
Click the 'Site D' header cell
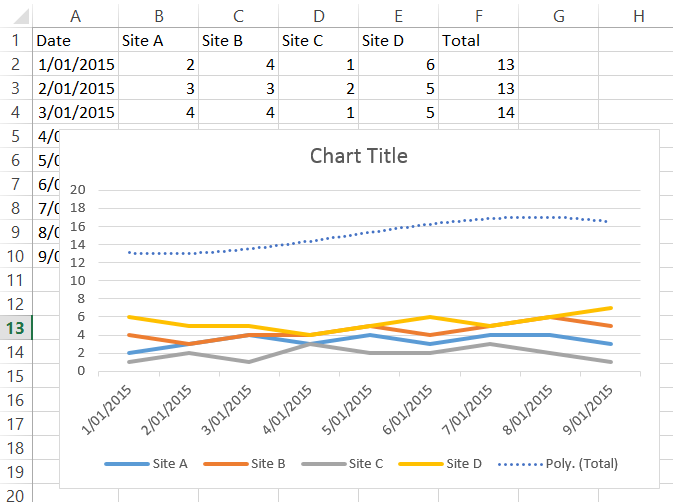pyautogui.click(x=398, y=40)
